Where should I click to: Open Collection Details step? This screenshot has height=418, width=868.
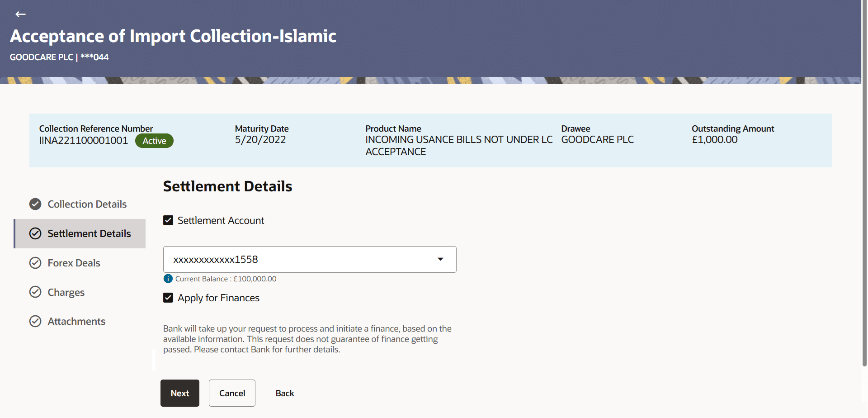click(87, 204)
